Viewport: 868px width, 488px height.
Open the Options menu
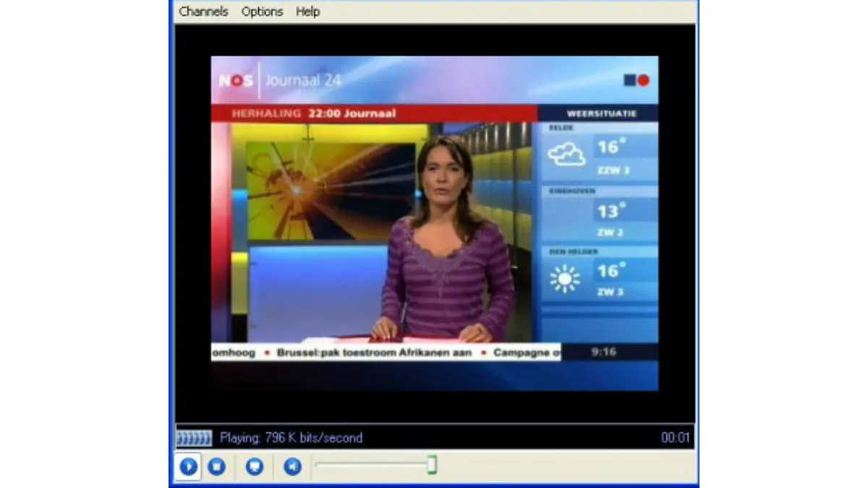[262, 12]
